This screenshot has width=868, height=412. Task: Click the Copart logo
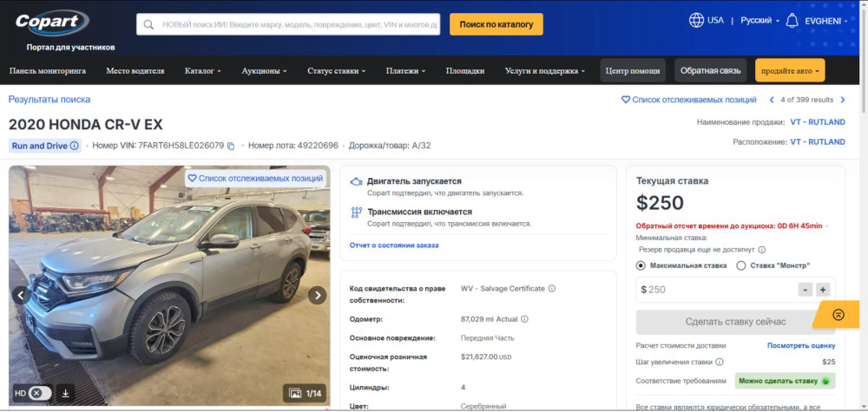click(x=51, y=23)
